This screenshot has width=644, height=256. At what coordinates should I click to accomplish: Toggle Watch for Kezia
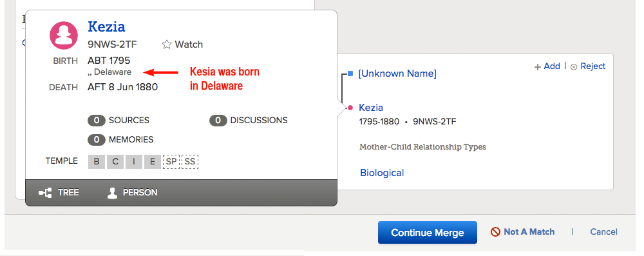[182, 44]
